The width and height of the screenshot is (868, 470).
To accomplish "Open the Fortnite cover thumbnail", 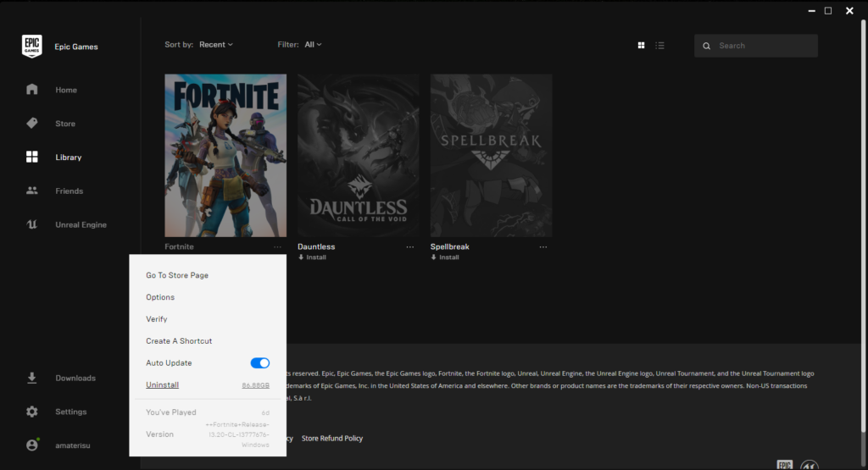I will click(x=225, y=155).
